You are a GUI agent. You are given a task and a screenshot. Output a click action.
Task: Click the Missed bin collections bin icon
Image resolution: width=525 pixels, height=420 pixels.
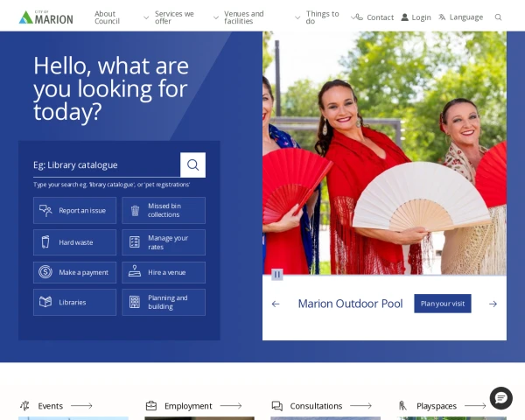pos(135,210)
